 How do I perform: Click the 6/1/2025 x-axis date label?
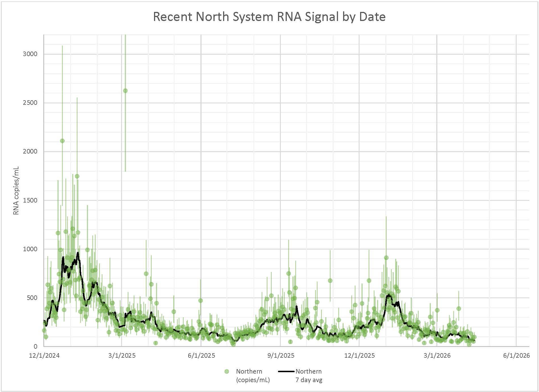pyautogui.click(x=201, y=355)
